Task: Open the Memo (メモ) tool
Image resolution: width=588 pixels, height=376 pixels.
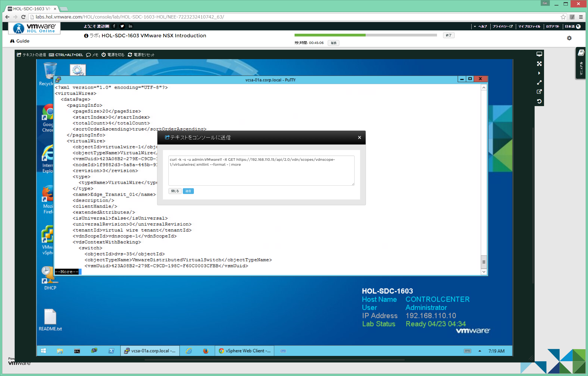Action: click(92, 55)
